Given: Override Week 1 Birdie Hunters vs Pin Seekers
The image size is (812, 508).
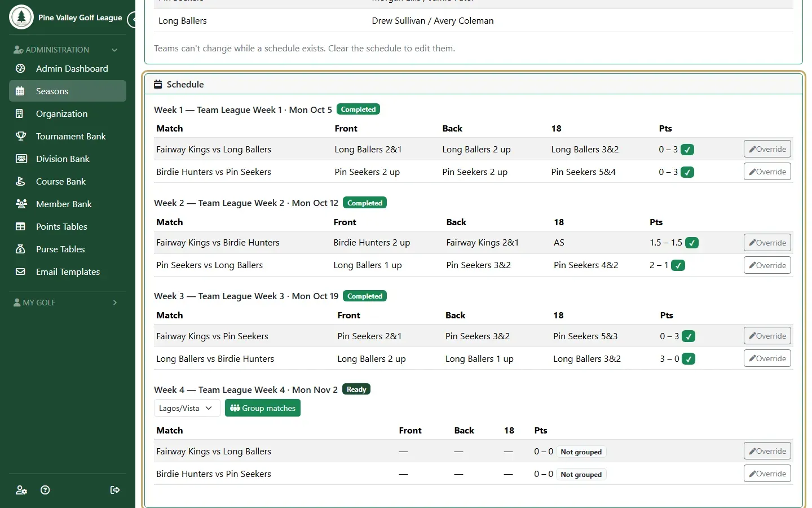Looking at the screenshot, I should click(767, 172).
